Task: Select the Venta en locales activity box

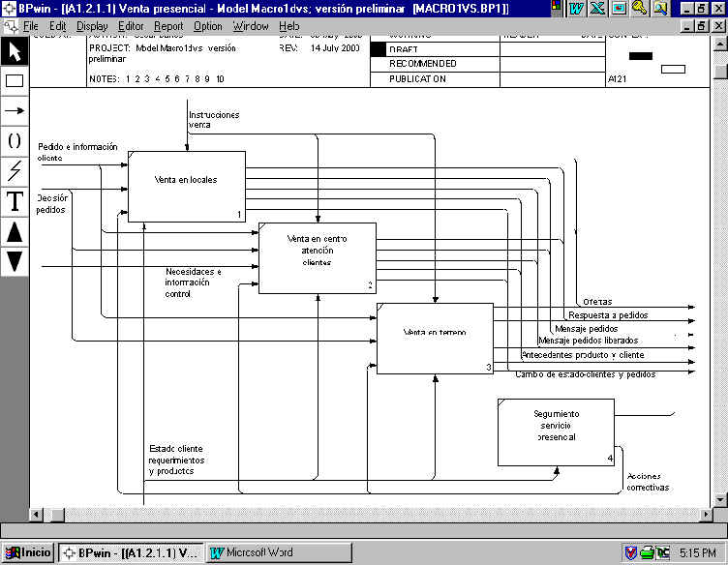Action: (x=187, y=187)
